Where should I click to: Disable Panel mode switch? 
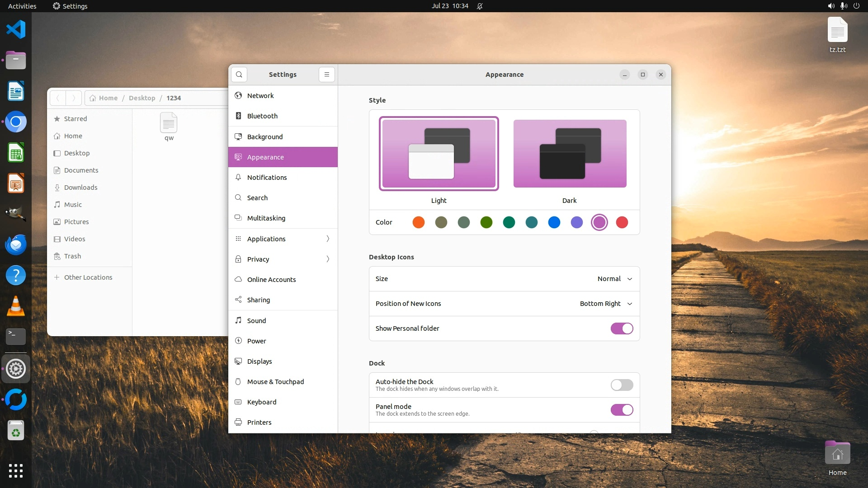pos(622,410)
